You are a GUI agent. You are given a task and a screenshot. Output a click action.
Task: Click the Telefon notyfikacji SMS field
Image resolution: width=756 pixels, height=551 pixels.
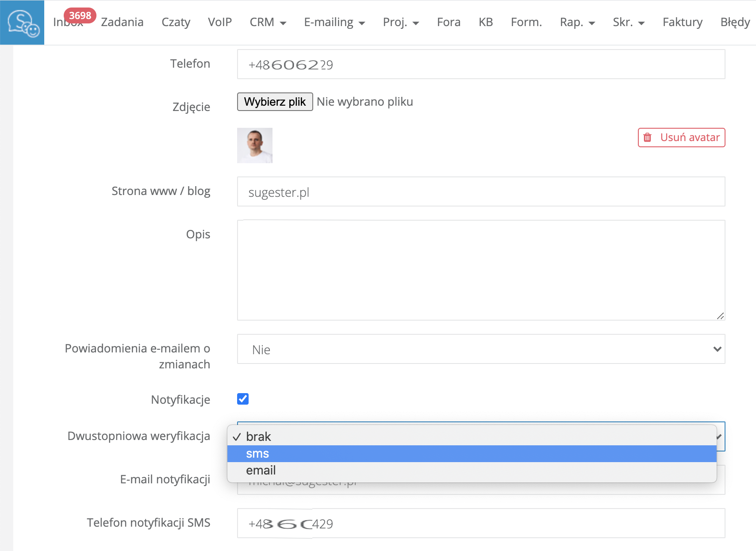click(480, 524)
